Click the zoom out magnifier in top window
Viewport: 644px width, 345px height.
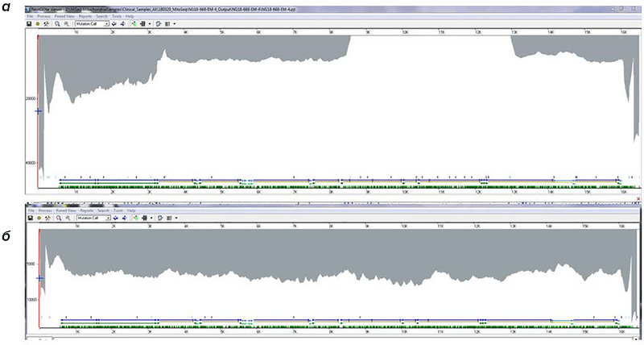click(66, 24)
